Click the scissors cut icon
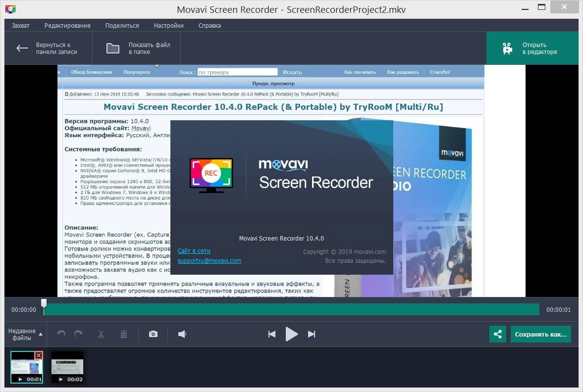The image size is (583, 392). pos(101,334)
